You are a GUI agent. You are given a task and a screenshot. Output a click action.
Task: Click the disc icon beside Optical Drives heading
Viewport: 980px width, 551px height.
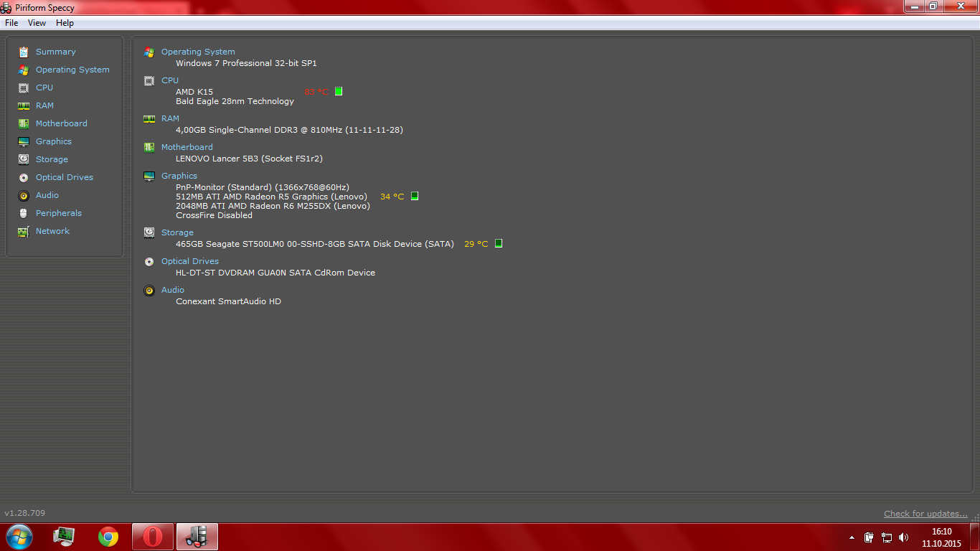click(x=149, y=261)
